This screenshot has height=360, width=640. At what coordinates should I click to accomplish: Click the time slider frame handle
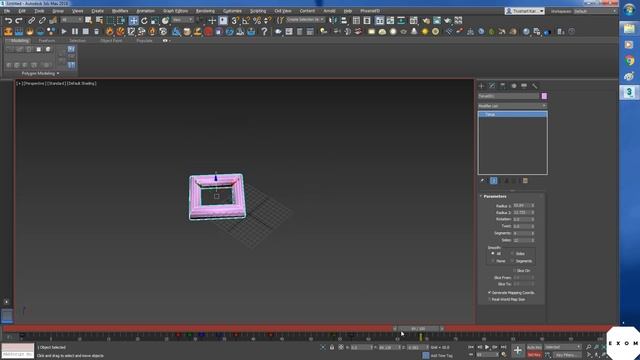(418, 328)
